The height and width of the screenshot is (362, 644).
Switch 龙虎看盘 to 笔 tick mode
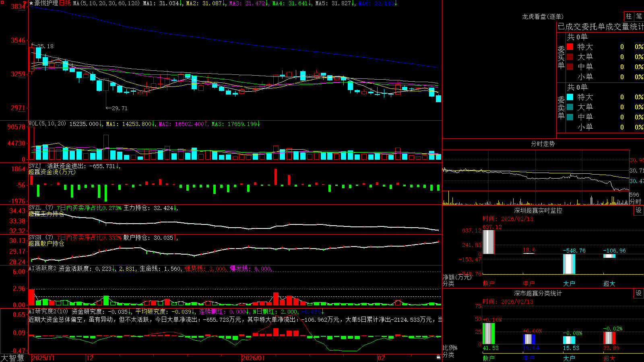coord(639,16)
